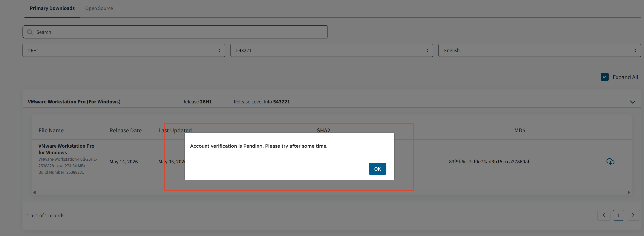Go to the previous page arrow
This screenshot has height=236, width=644.
(x=604, y=215)
